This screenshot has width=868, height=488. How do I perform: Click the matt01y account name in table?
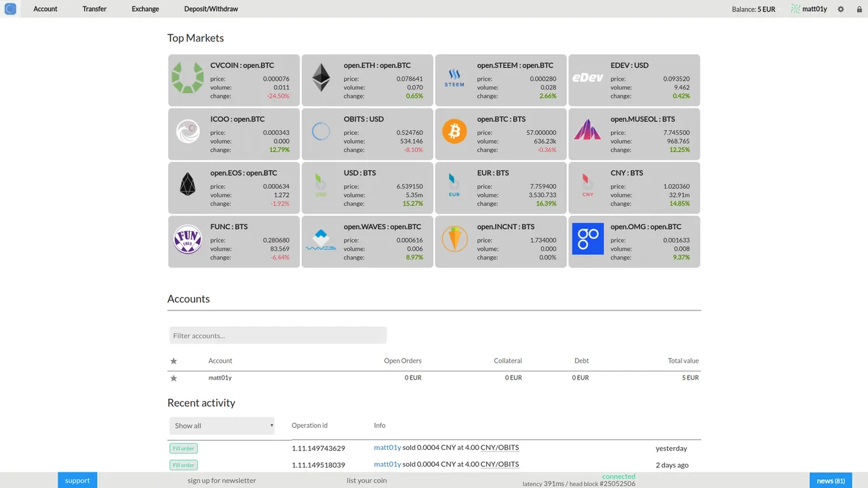pos(220,378)
